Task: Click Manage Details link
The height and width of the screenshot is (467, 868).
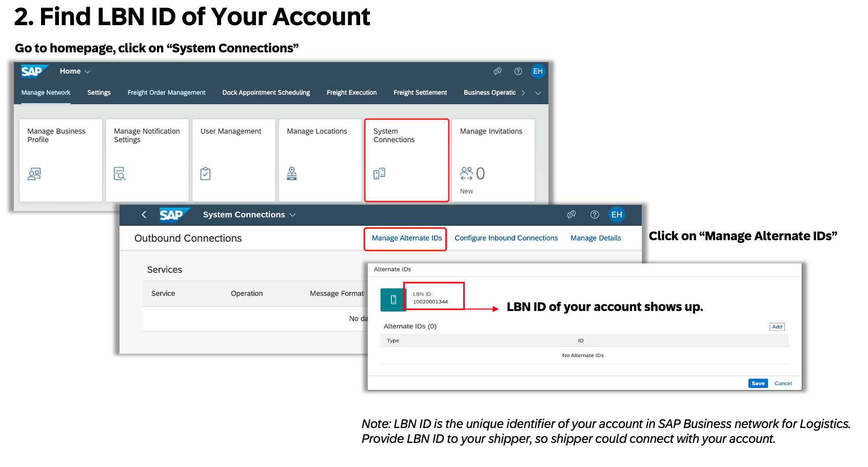Action: tap(596, 238)
